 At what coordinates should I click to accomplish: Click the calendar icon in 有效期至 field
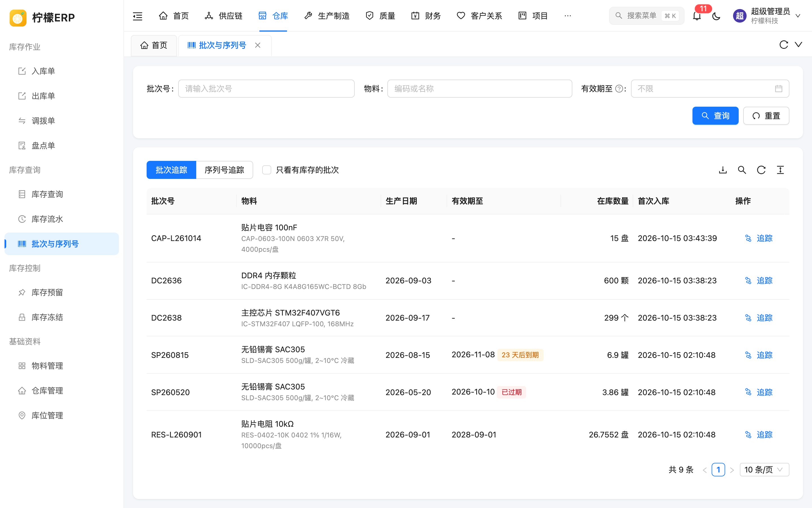tap(778, 89)
